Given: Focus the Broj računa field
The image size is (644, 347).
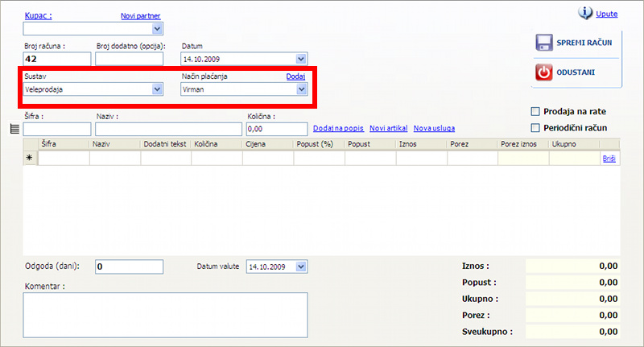Looking at the screenshot, I should tap(57, 59).
